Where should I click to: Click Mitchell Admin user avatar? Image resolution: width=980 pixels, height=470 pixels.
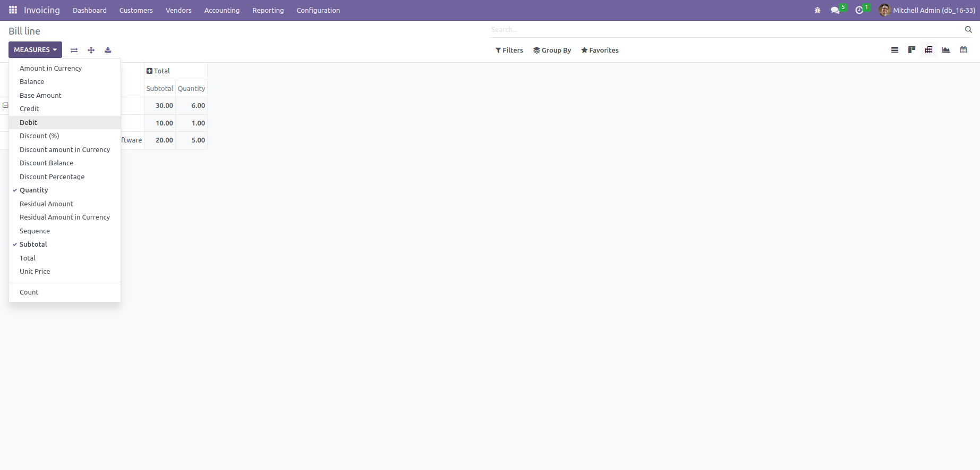pos(884,10)
